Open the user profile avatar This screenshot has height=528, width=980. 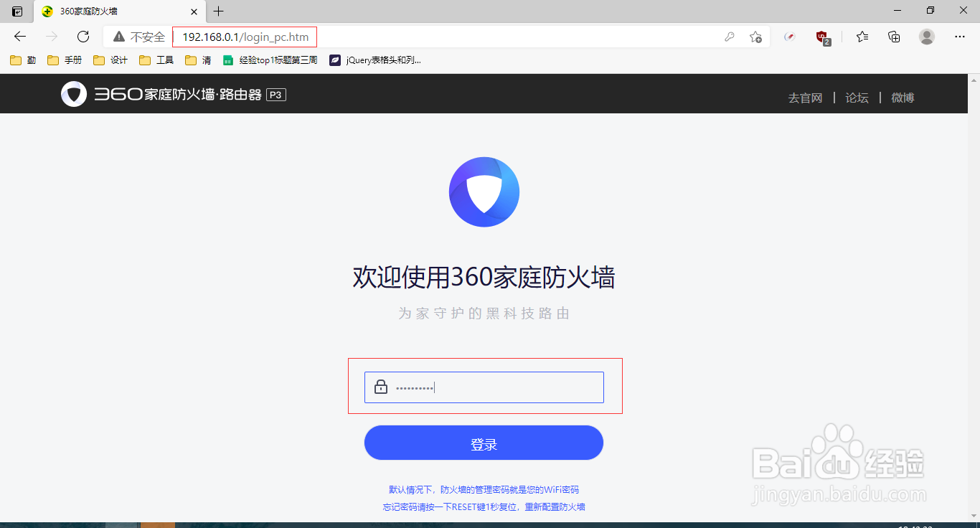point(927,37)
